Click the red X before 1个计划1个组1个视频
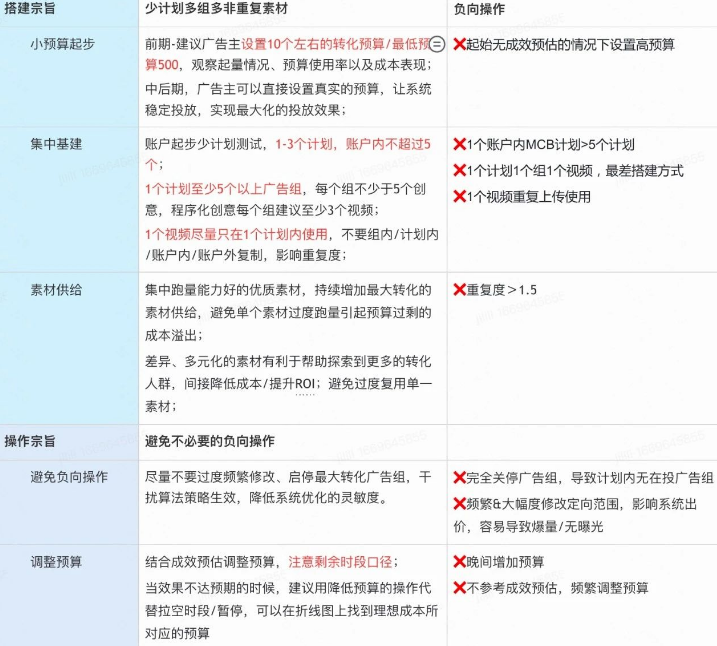This screenshot has width=717, height=646. click(x=459, y=171)
